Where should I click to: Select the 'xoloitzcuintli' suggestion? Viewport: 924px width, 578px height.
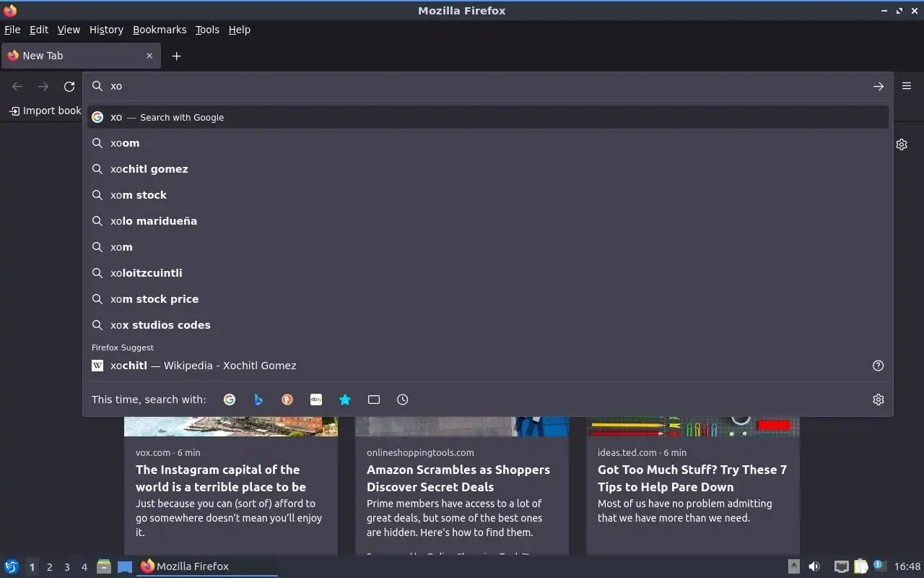pos(488,273)
